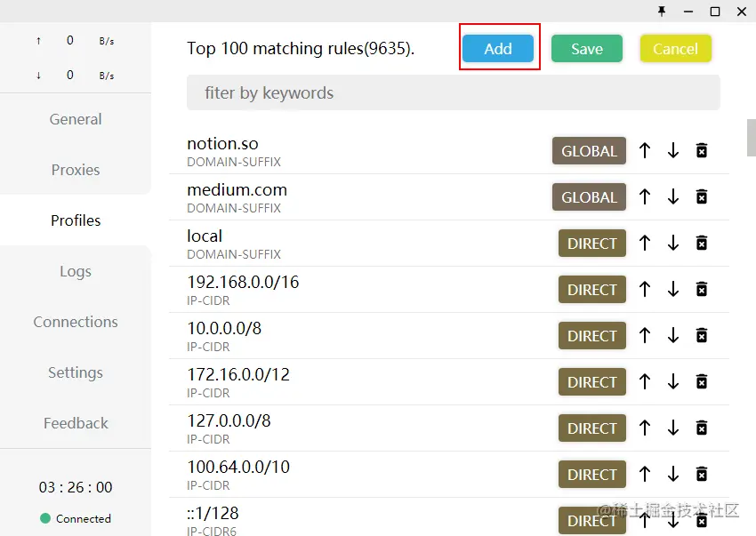Go to the Connections tab

coord(76,322)
